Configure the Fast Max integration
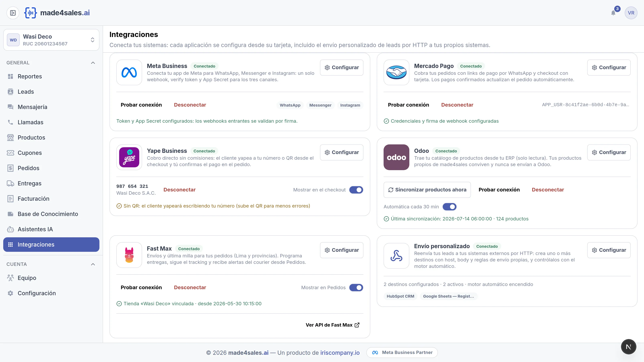This screenshot has width=644, height=362. (x=342, y=250)
